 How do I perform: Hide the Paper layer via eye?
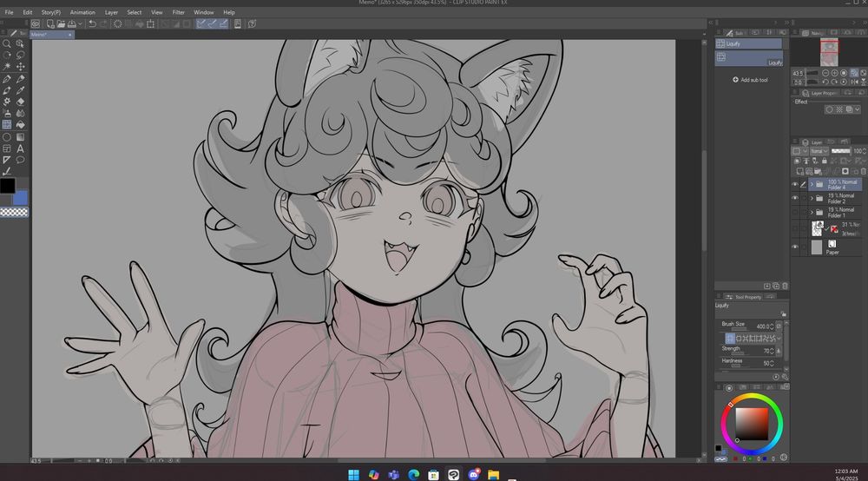[x=795, y=247]
